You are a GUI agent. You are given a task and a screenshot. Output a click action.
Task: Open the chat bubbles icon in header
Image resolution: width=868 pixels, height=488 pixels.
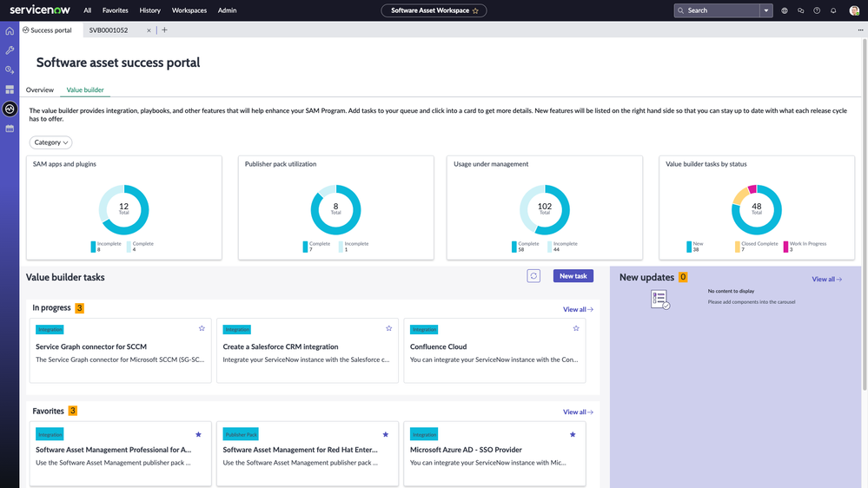800,10
